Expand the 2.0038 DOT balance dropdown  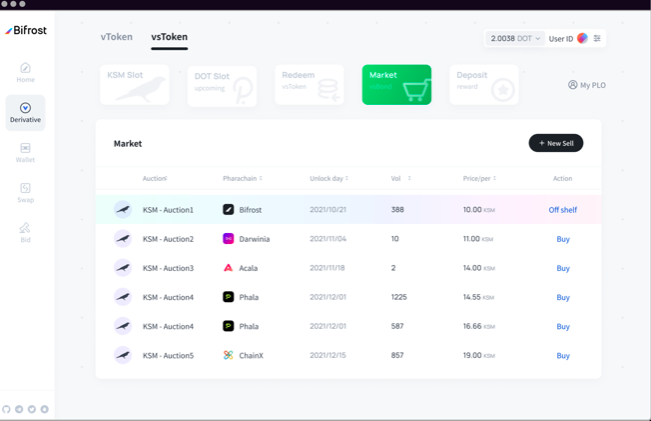(515, 38)
